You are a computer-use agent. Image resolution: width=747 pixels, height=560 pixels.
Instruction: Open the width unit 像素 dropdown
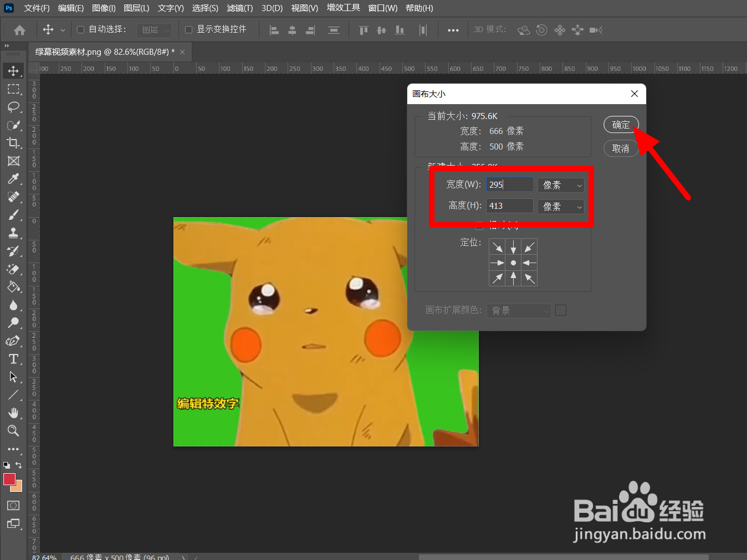(x=561, y=185)
